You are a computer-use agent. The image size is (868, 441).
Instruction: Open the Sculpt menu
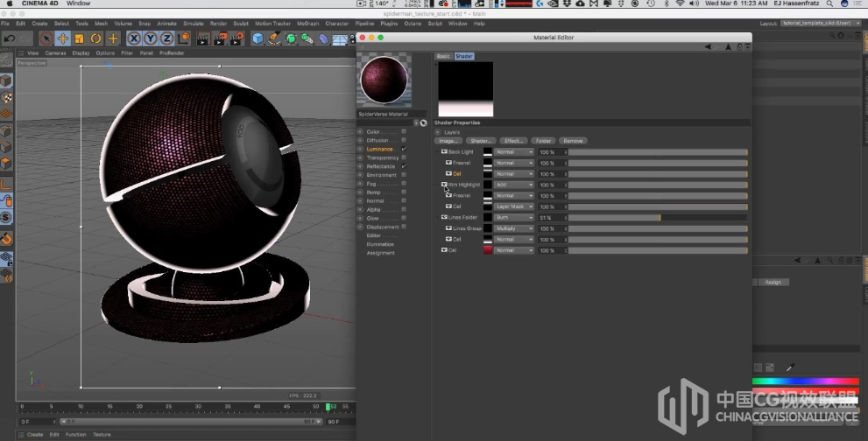[241, 24]
